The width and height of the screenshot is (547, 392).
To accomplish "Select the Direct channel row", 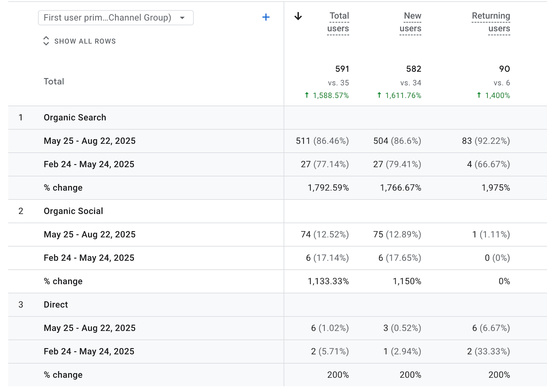I will pyautogui.click(x=56, y=305).
